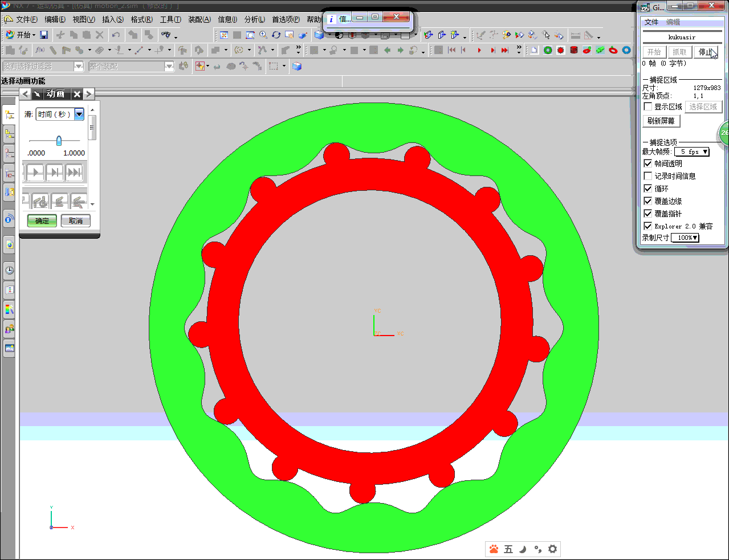Click the paw icon in input method bar
This screenshot has width=729, height=560.
pos(494,549)
